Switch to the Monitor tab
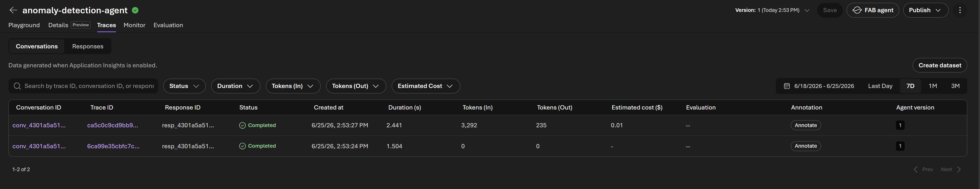Viewport: 980px width, 189px height. coord(134,25)
